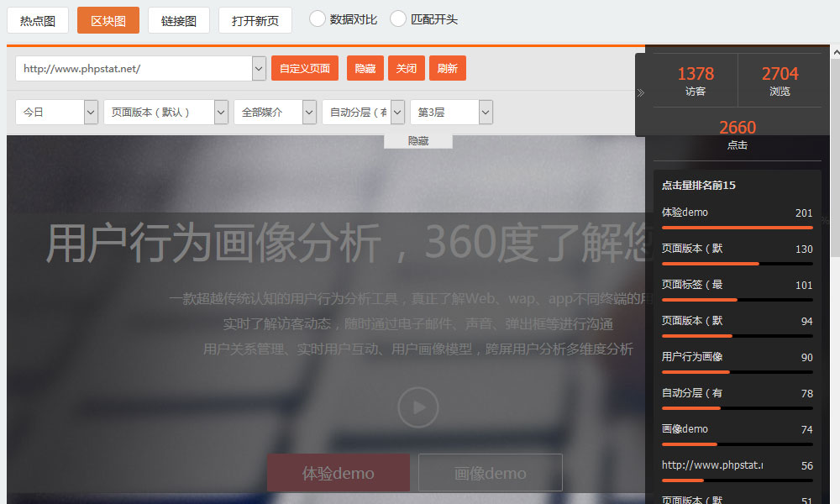The image size is (840, 504).
Task: Select the 体验demo ranking row label
Action: pos(685,213)
